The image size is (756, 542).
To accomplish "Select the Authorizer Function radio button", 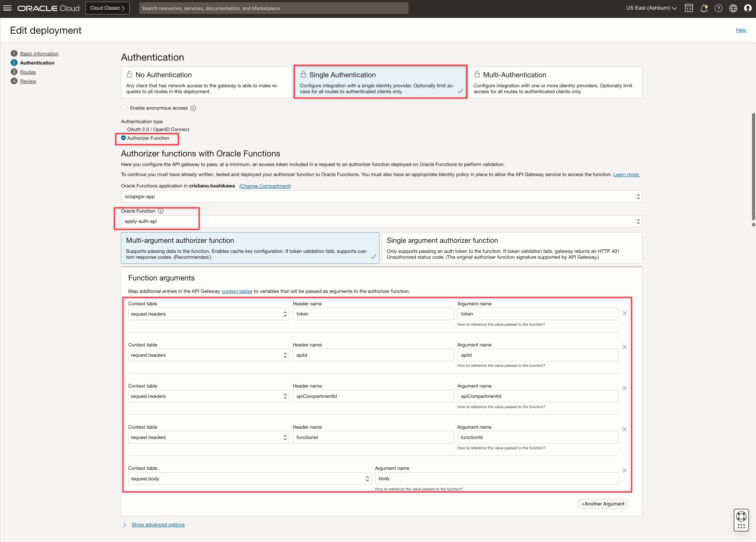I will pos(123,138).
